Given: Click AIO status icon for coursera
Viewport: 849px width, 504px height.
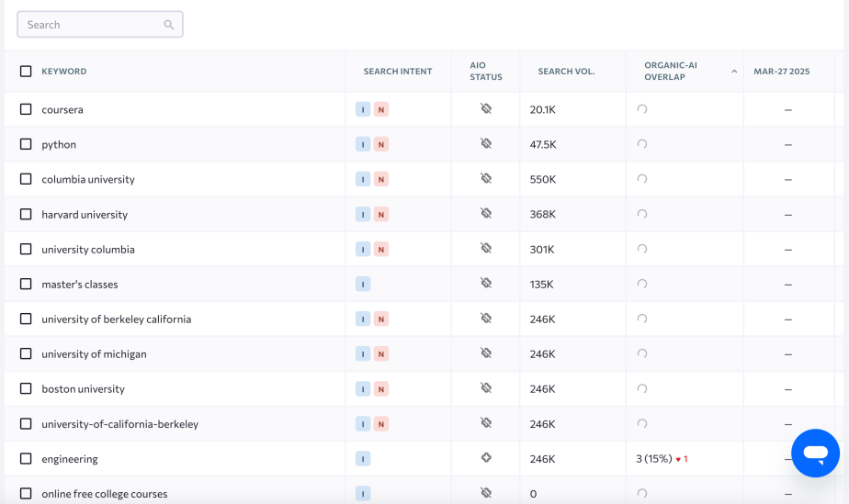Looking at the screenshot, I should pos(486,109).
